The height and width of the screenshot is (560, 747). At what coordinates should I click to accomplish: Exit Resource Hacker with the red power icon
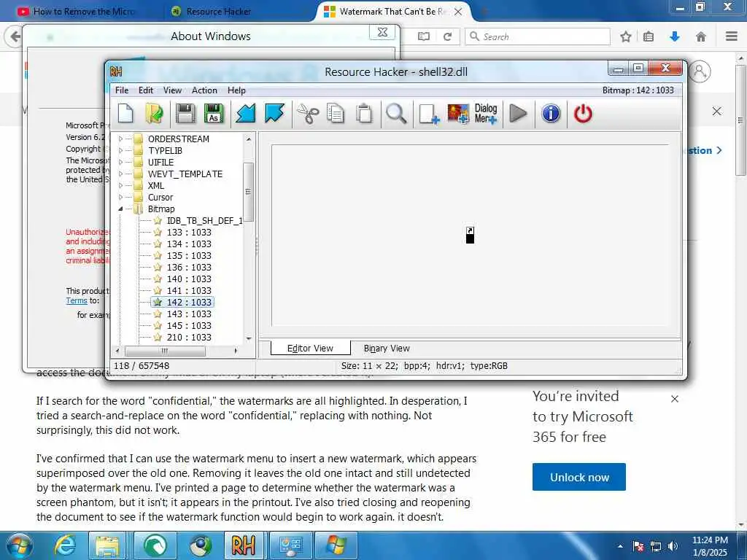583,114
